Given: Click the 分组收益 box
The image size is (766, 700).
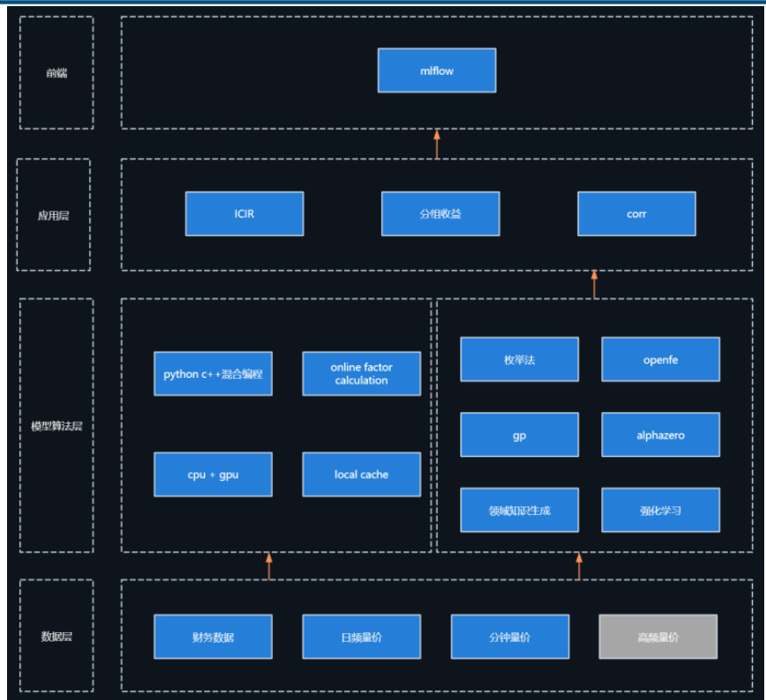Looking at the screenshot, I should pos(440,214).
